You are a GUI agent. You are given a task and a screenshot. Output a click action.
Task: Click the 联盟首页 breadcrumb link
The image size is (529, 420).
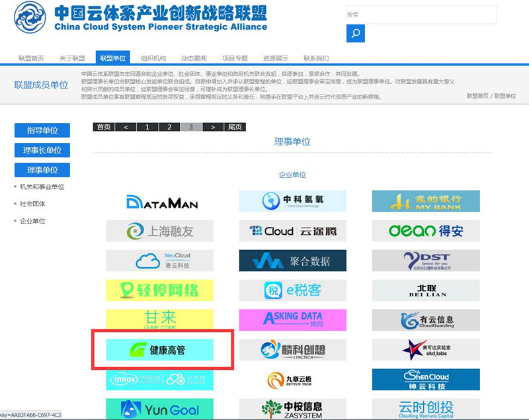coord(477,96)
